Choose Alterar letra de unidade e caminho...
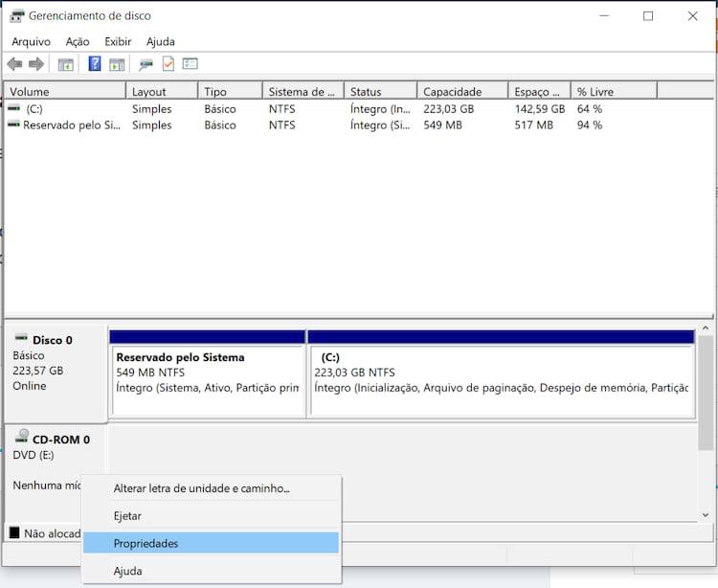The width and height of the screenshot is (718, 588). pyautogui.click(x=212, y=488)
